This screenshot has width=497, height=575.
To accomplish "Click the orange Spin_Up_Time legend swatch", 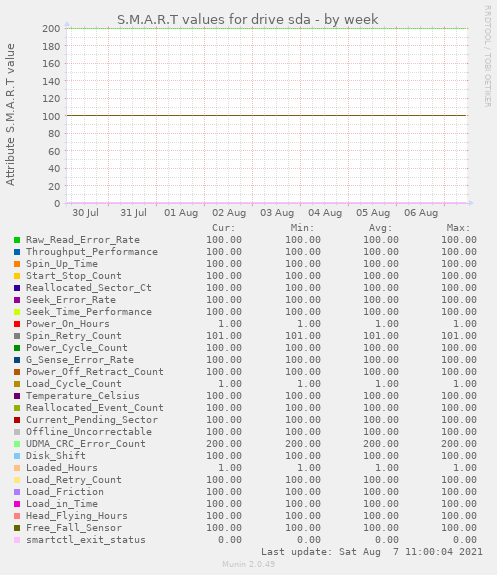I will [x=17, y=264].
